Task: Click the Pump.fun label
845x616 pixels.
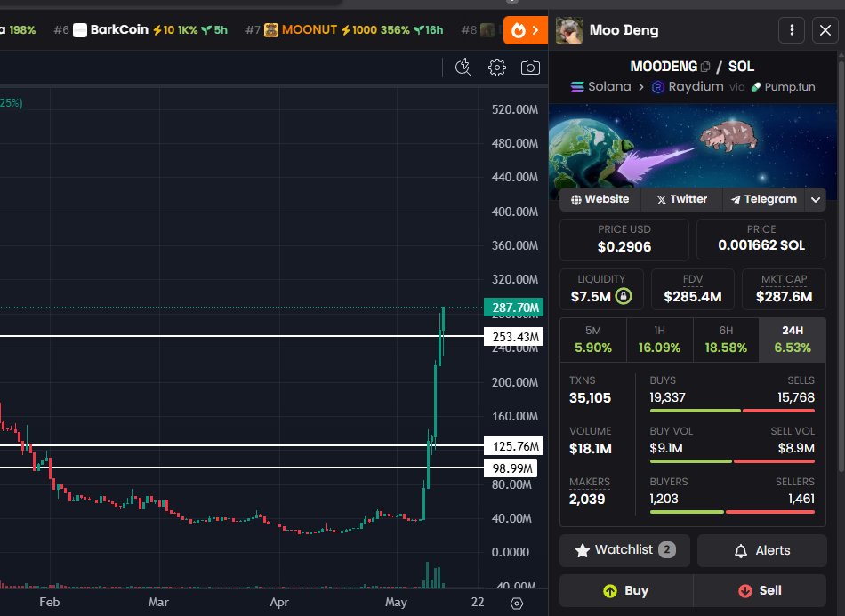Action: [783, 87]
